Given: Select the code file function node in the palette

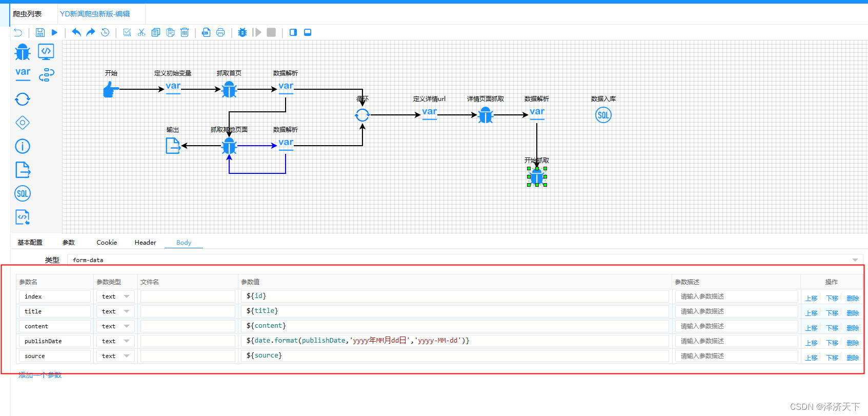Looking at the screenshot, I should pyautogui.click(x=23, y=217).
